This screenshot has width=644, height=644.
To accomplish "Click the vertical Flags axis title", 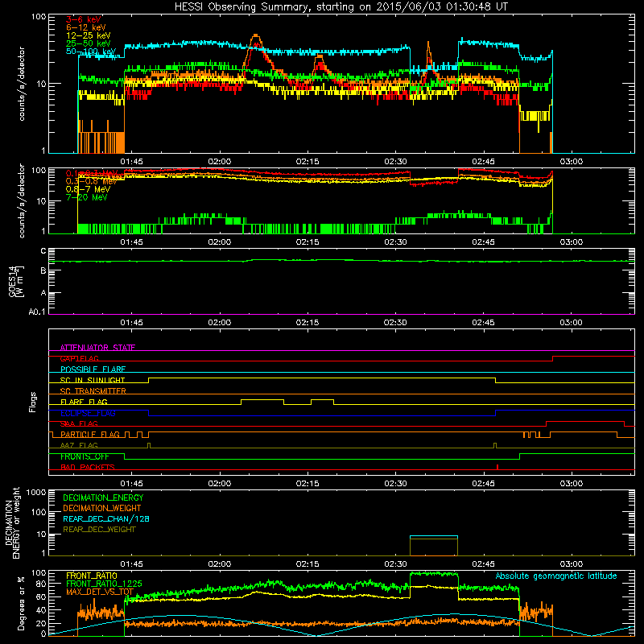I will (33, 402).
